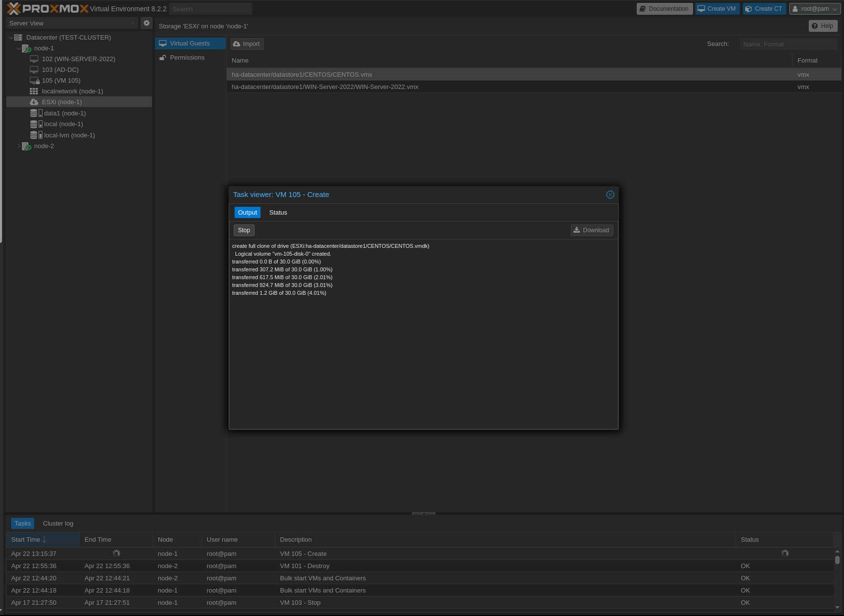Switch to the Cluster log tab

click(58, 524)
